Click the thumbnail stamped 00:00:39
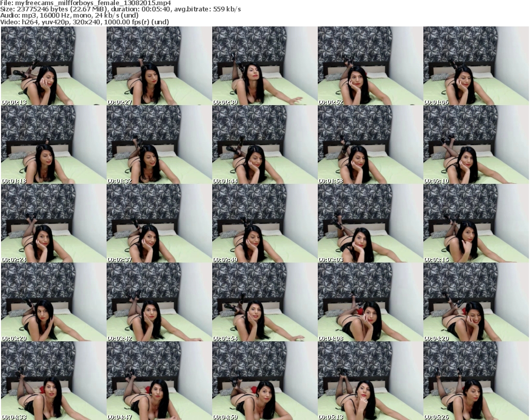Screen dimensions: 530x420 [264, 66]
